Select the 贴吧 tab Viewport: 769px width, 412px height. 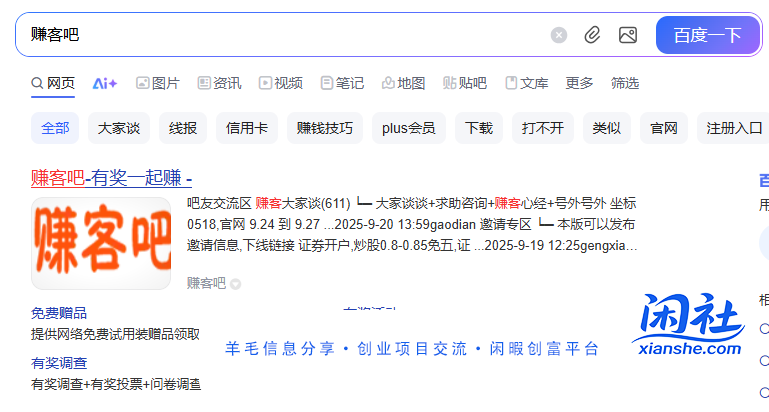(465, 83)
